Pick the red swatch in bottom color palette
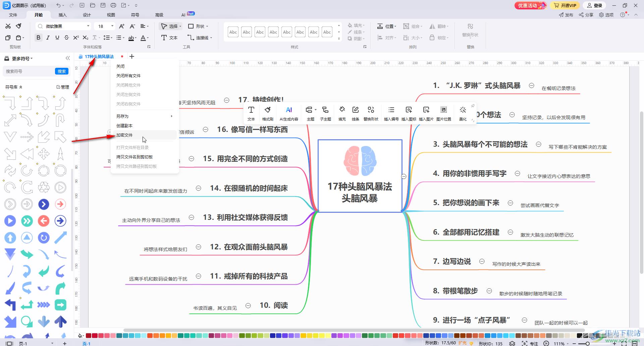Viewport: 644px width, 346px height. coord(89,336)
